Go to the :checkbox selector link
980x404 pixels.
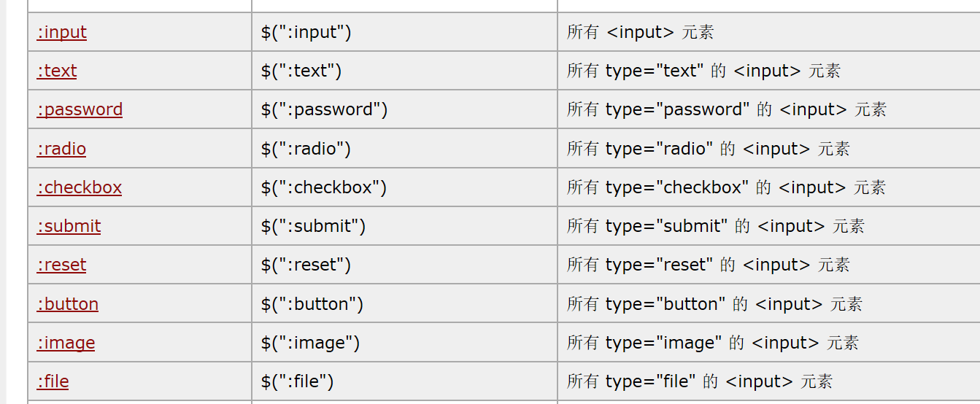coord(79,187)
